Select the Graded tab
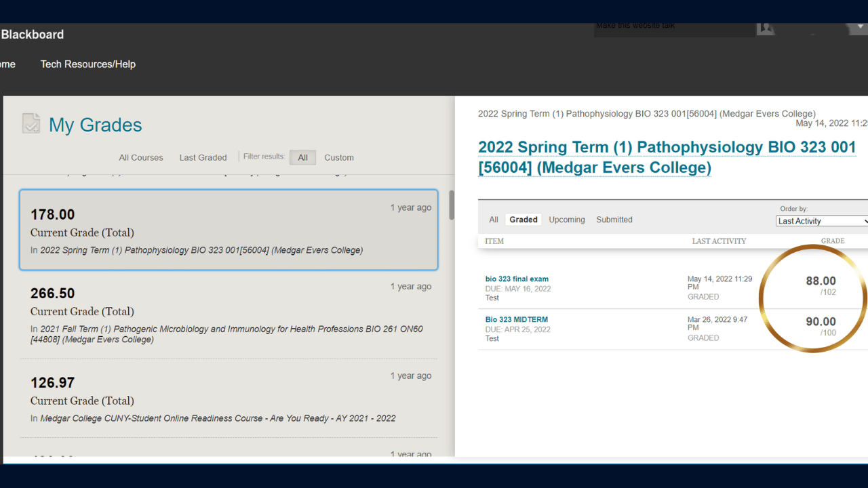The height and width of the screenshot is (488, 868). click(524, 220)
